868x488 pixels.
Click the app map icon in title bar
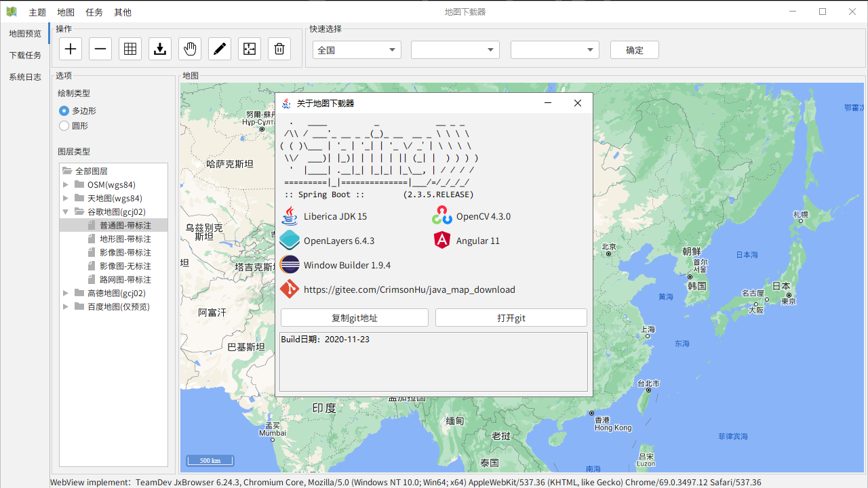click(x=11, y=12)
